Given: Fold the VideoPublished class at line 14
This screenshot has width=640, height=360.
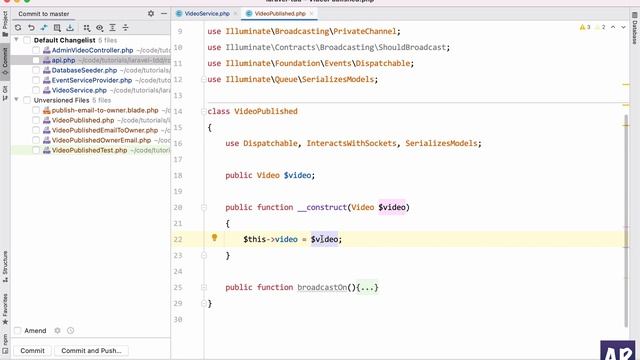Looking at the screenshot, I should point(203,111).
